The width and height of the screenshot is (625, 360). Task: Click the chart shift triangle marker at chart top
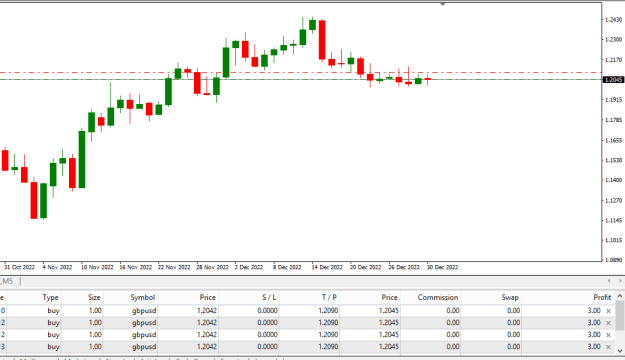pos(442,4)
